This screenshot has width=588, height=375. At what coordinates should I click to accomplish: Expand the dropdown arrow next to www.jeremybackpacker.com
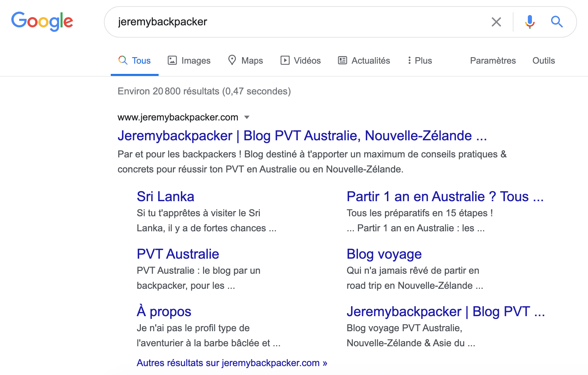pos(247,117)
